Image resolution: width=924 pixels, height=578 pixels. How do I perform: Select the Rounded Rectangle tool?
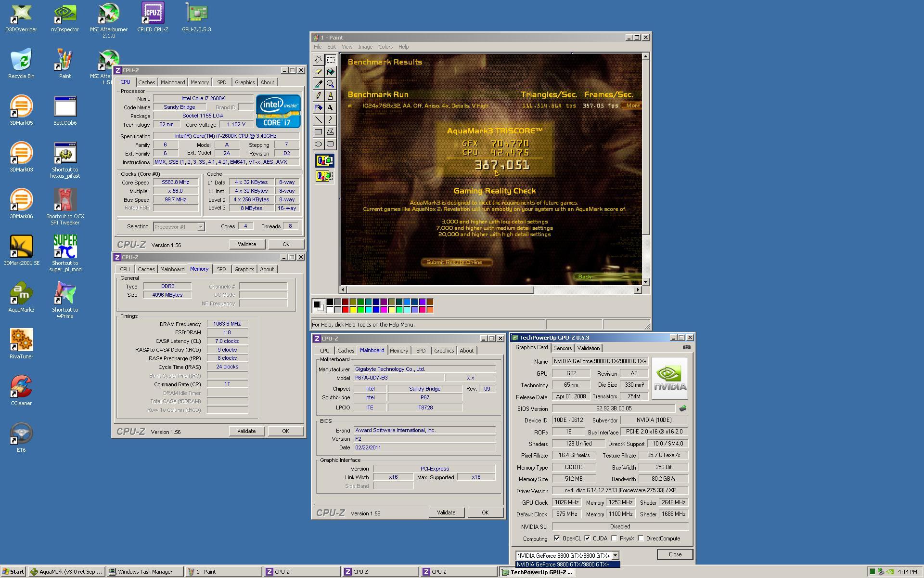[330, 144]
